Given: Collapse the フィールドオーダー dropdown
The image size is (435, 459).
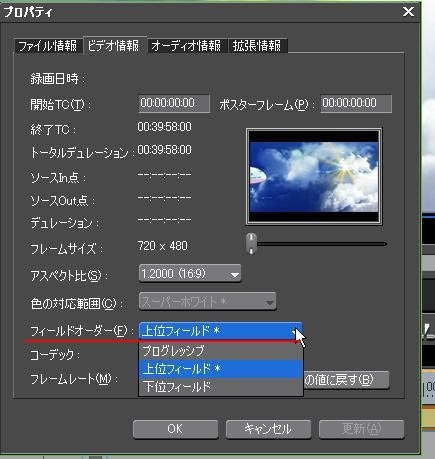Looking at the screenshot, I should 221,331.
